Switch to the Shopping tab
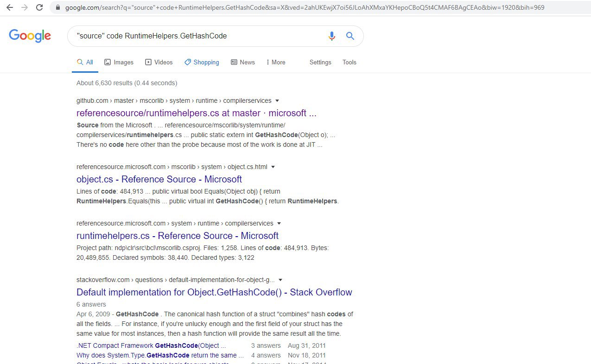The width and height of the screenshot is (591, 364). pos(202,62)
